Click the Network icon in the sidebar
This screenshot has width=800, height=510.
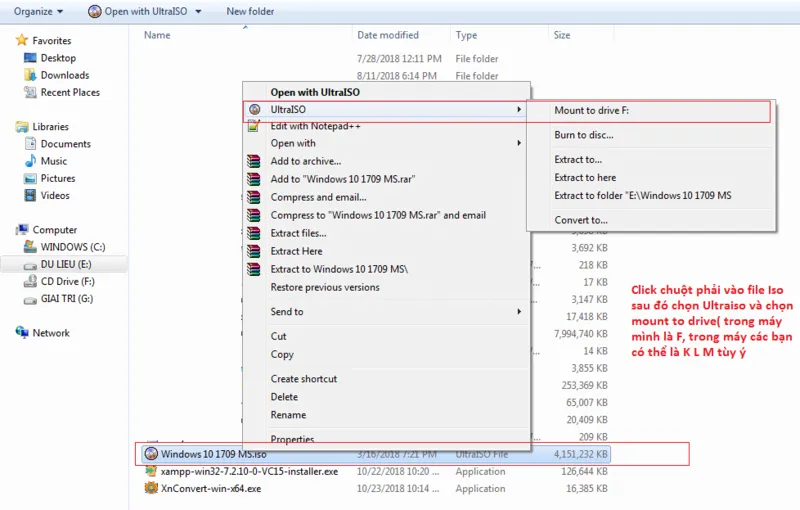[22, 333]
